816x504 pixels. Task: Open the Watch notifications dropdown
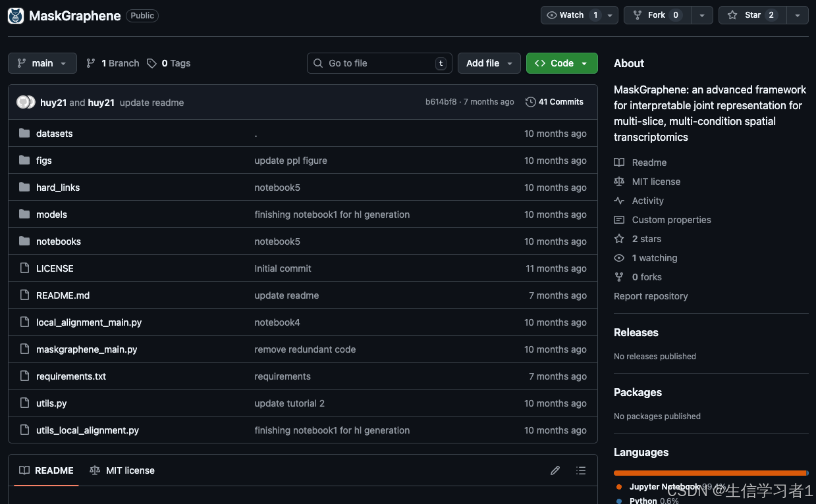pos(579,15)
